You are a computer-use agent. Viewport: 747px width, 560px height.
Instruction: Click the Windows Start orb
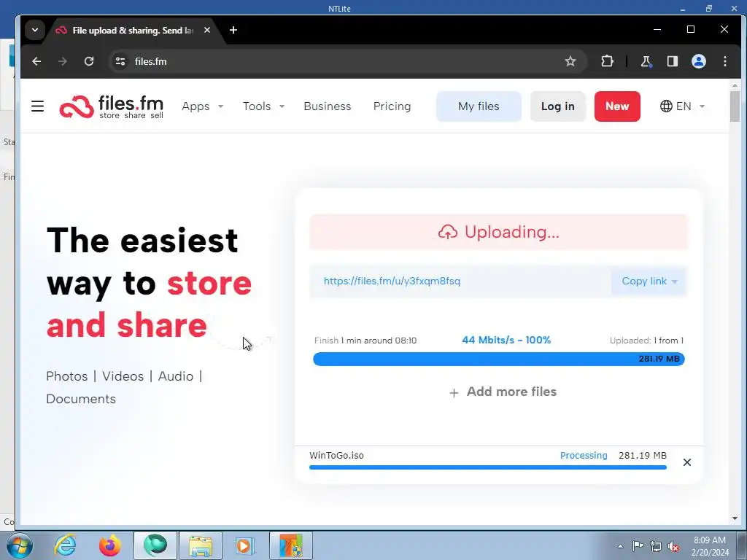(x=20, y=545)
